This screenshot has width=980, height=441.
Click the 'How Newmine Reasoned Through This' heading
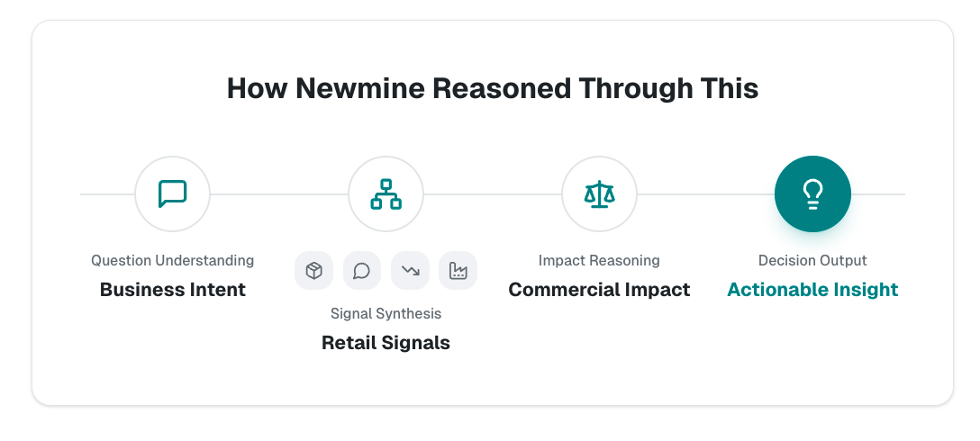pyautogui.click(x=492, y=88)
